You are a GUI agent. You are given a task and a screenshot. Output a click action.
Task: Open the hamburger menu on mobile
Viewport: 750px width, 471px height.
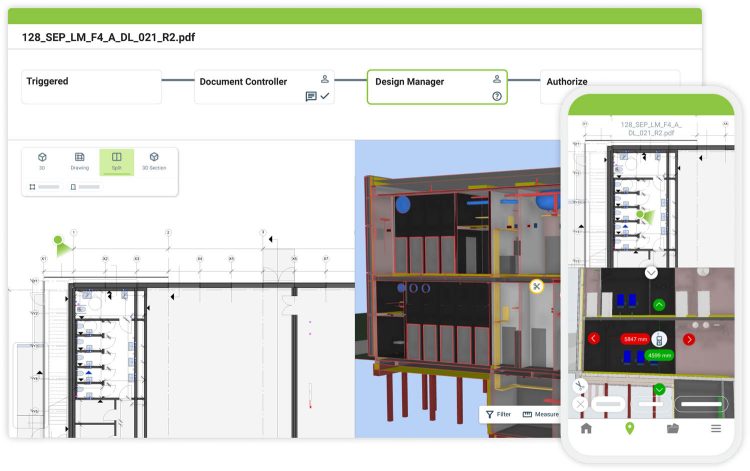click(716, 428)
